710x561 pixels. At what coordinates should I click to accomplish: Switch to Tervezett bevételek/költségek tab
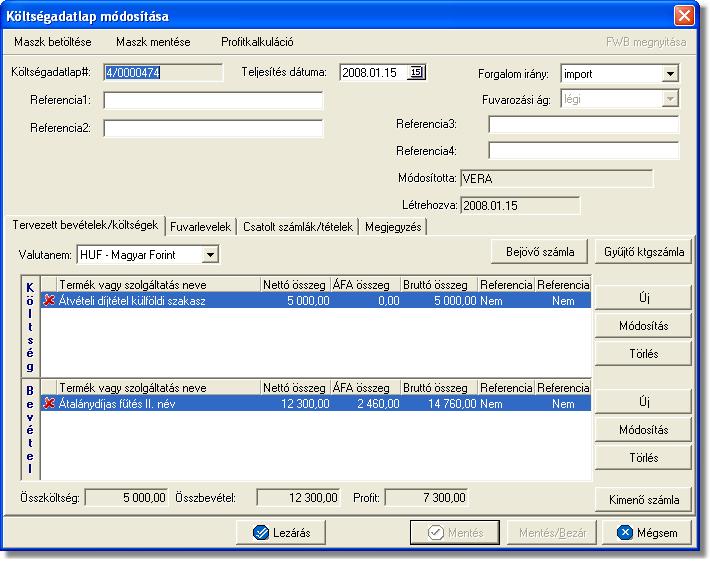tap(85, 225)
